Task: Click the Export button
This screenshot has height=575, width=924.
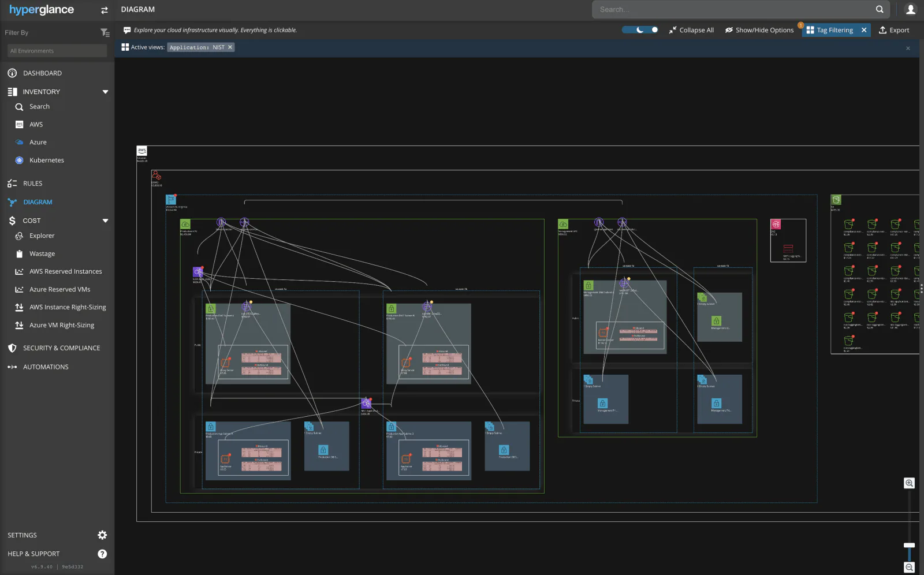Action: pos(894,30)
